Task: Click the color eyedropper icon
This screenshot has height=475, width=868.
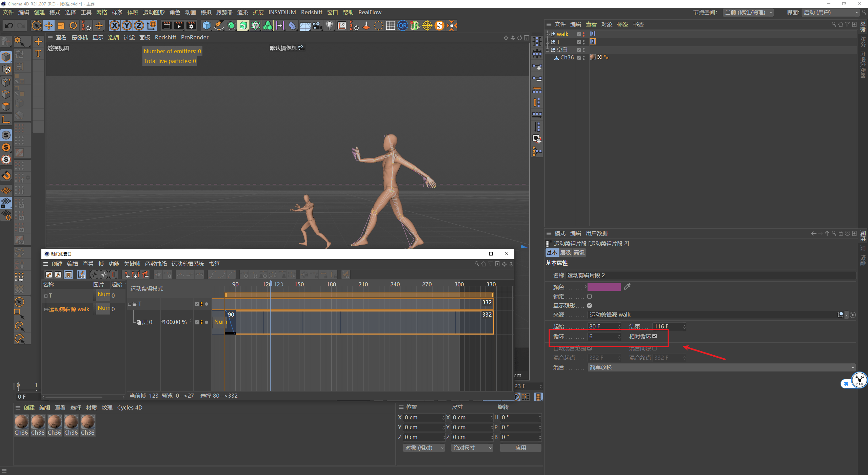Action: pos(627,287)
